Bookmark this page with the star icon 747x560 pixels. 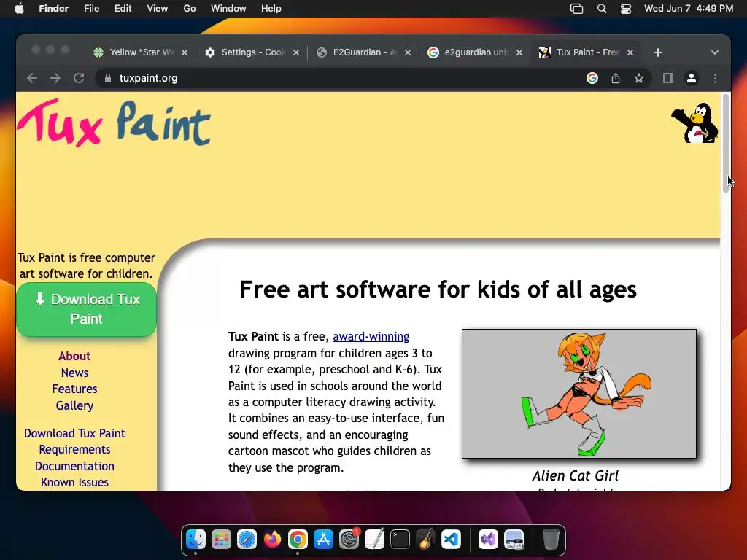[x=639, y=78]
